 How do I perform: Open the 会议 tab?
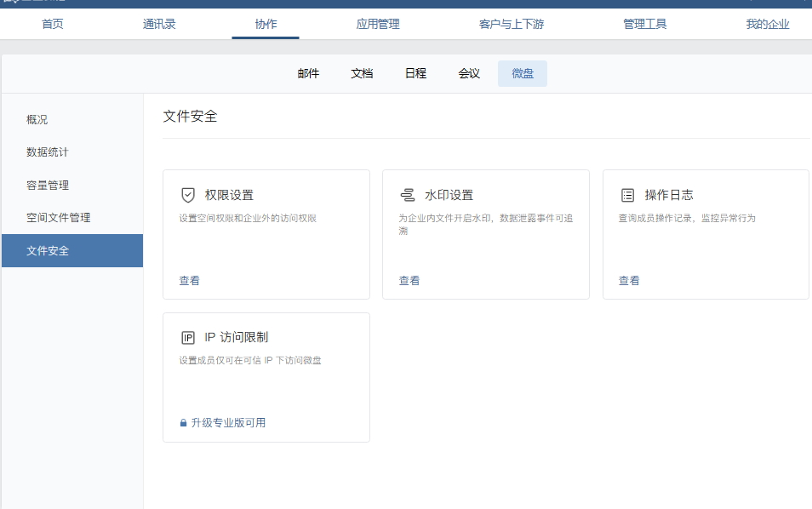click(468, 73)
